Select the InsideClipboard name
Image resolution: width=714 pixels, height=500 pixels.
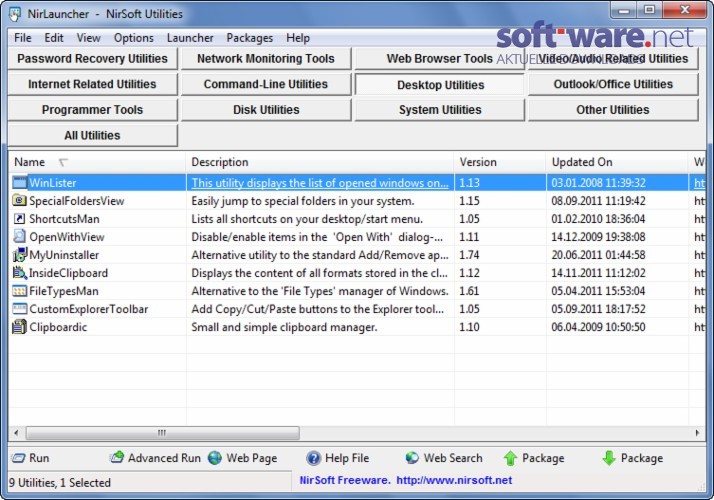68,273
